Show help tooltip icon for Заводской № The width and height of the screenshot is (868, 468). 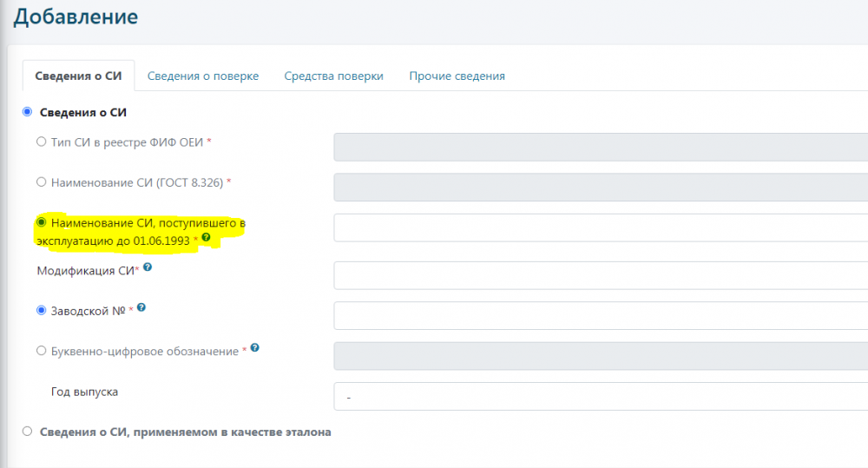141,307
